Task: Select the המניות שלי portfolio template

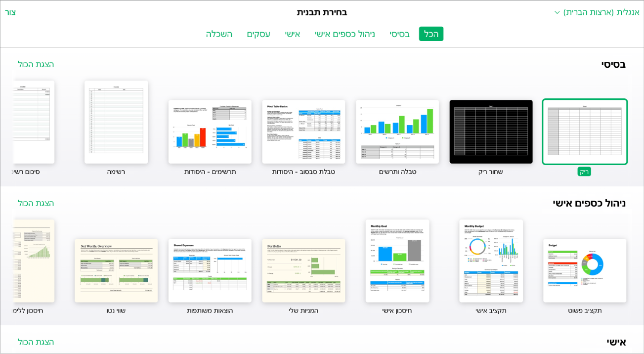Action: tap(303, 270)
